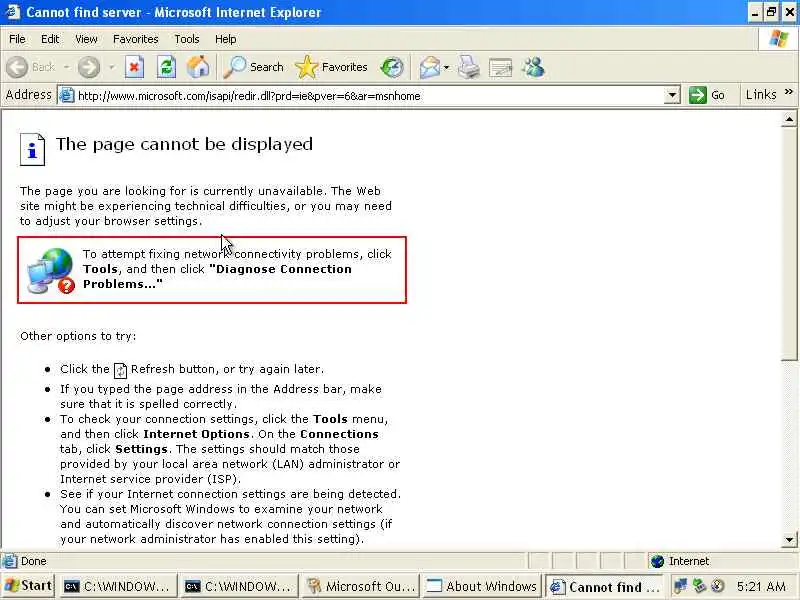Click the bold 'Internet Options' text

tap(196, 434)
